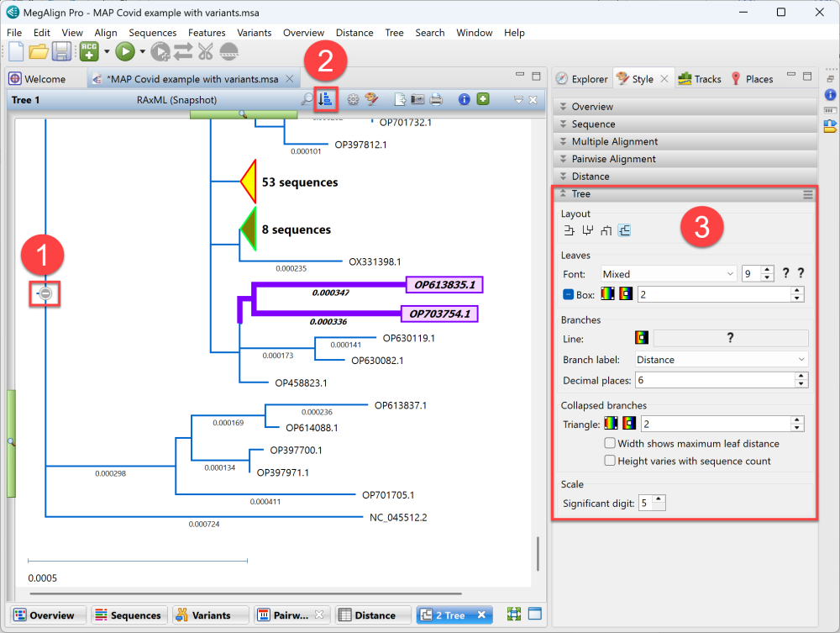The height and width of the screenshot is (633, 840).
Task: Expand the Multiple Alignment style section
Action: click(x=685, y=141)
